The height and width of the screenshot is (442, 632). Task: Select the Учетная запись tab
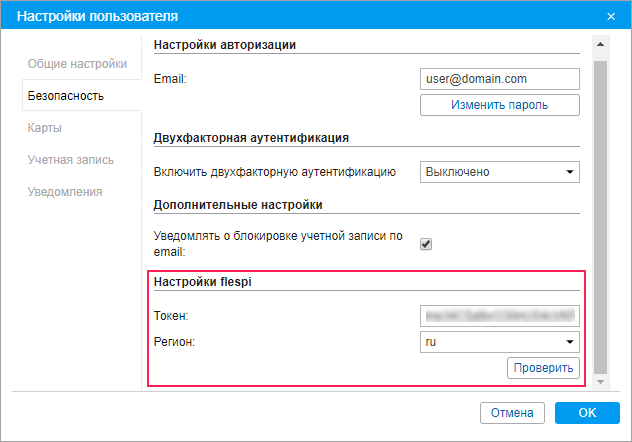coord(70,160)
